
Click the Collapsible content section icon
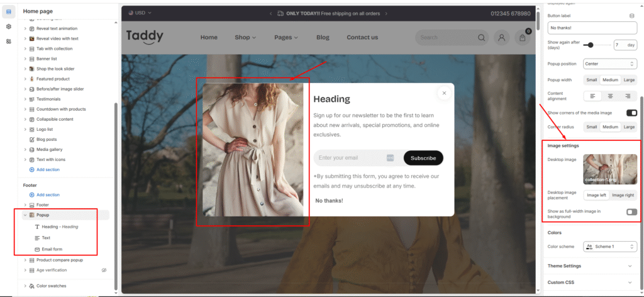[x=31, y=119]
